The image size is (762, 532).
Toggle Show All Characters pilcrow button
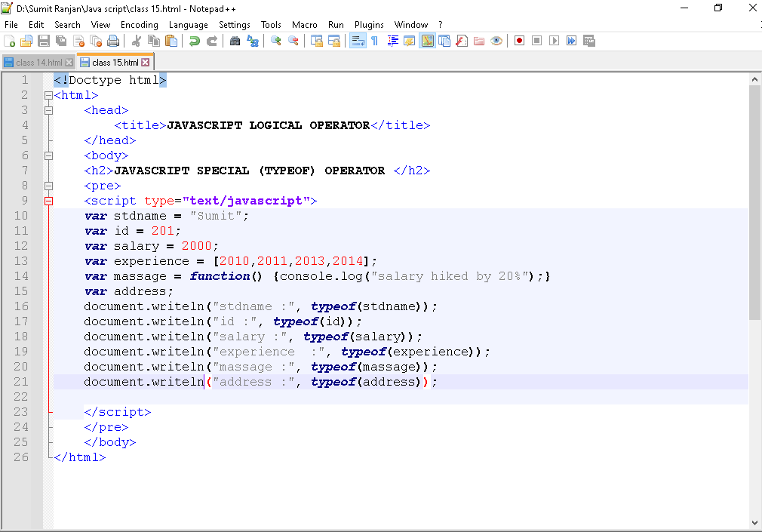tap(374, 41)
